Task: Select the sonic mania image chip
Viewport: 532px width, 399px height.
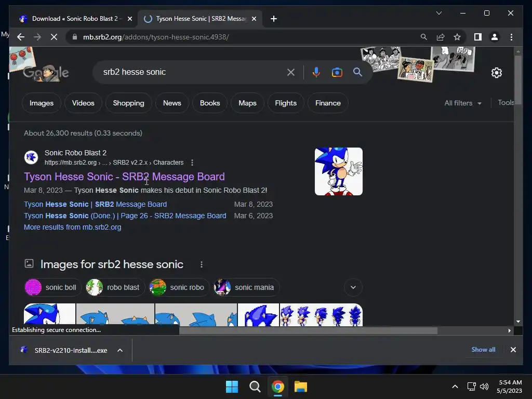Action: (246, 287)
